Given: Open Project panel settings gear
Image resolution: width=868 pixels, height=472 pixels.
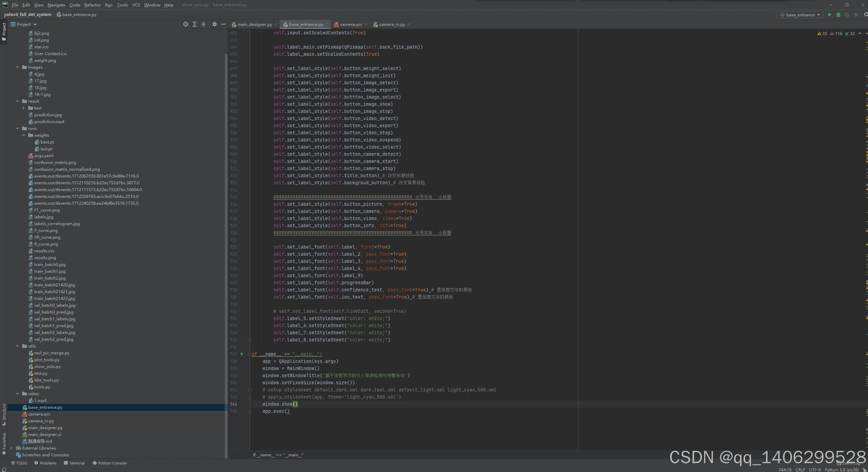Looking at the screenshot, I should [215, 24].
